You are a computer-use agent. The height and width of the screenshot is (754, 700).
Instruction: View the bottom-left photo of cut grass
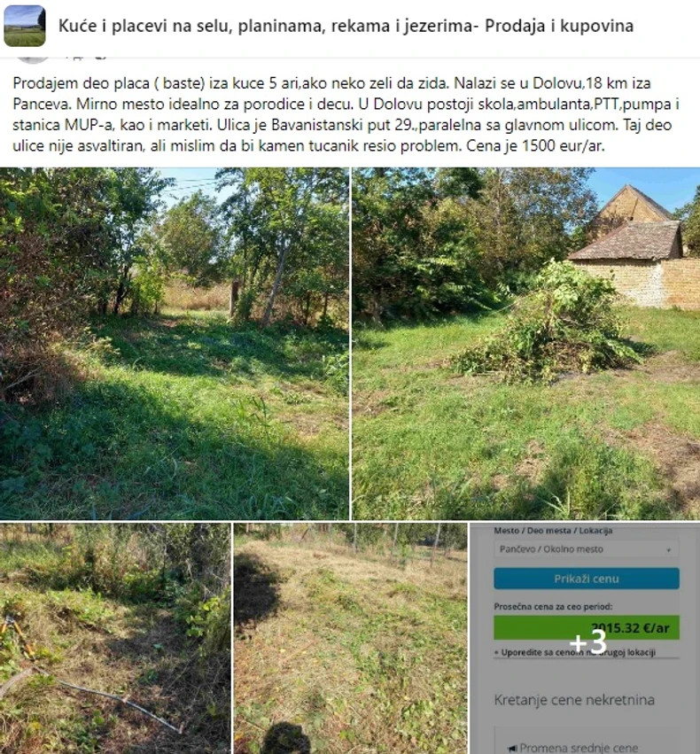pyautogui.click(x=114, y=638)
